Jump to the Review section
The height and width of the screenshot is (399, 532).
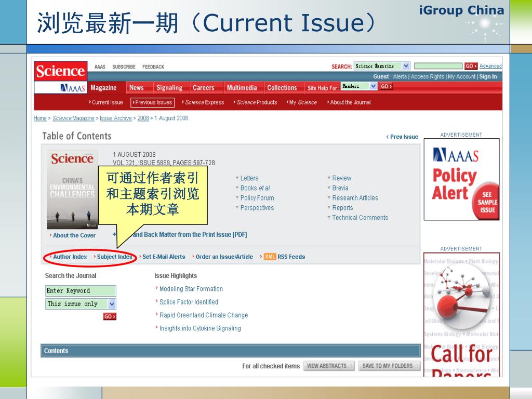342,178
